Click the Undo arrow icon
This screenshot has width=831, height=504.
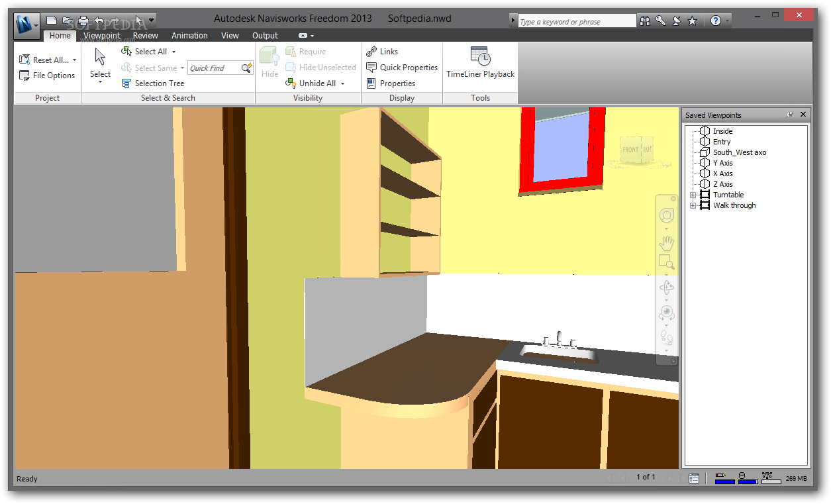point(99,21)
